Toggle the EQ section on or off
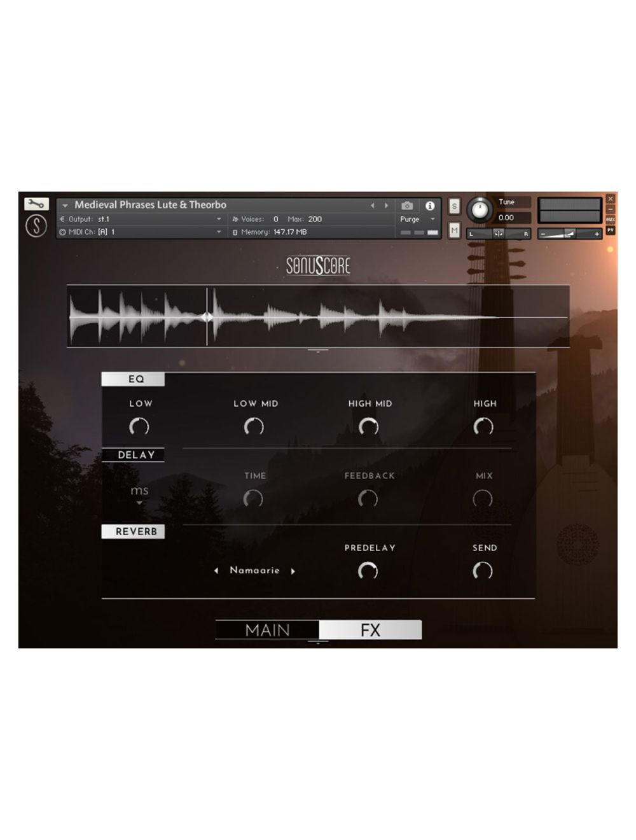 coord(133,379)
